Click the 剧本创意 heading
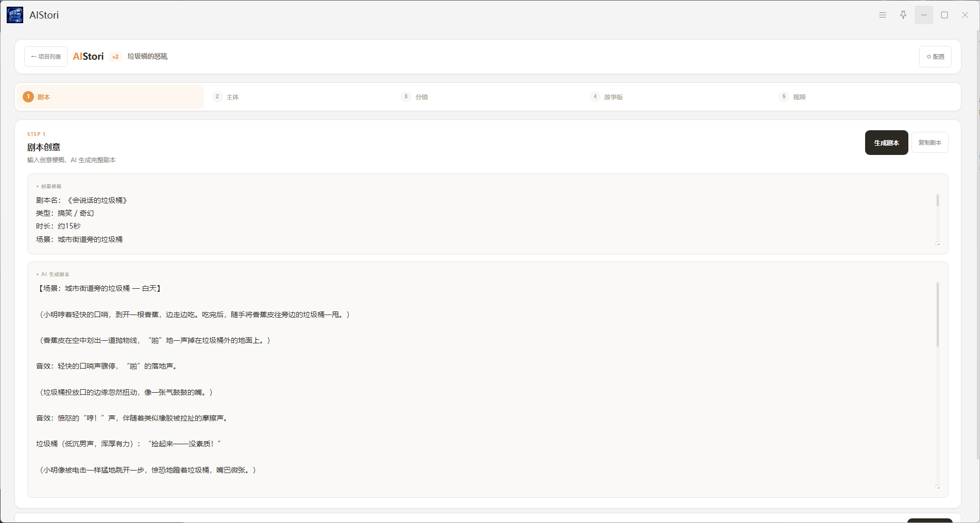980x523 pixels. click(44, 147)
